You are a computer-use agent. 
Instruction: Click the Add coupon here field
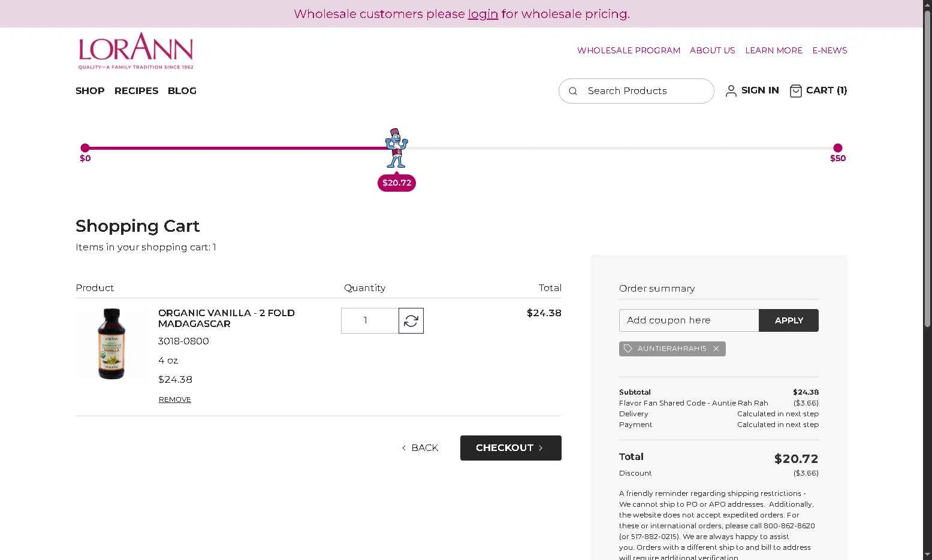pyautogui.click(x=689, y=320)
